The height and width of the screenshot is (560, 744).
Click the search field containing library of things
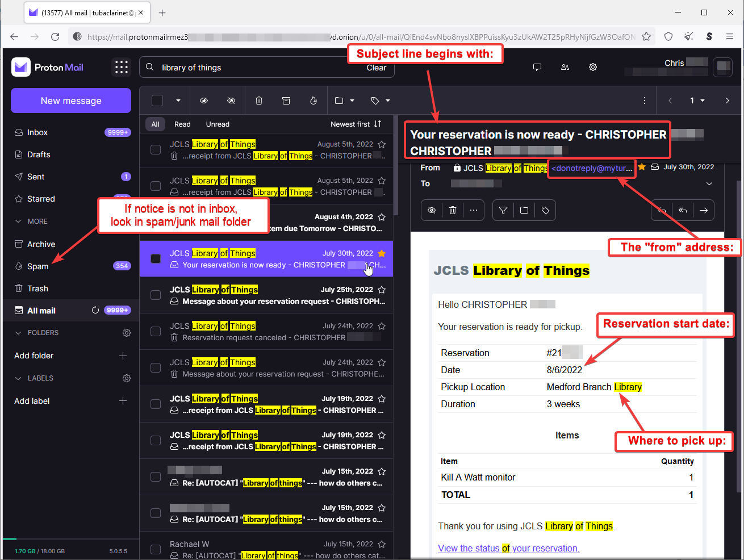(256, 68)
